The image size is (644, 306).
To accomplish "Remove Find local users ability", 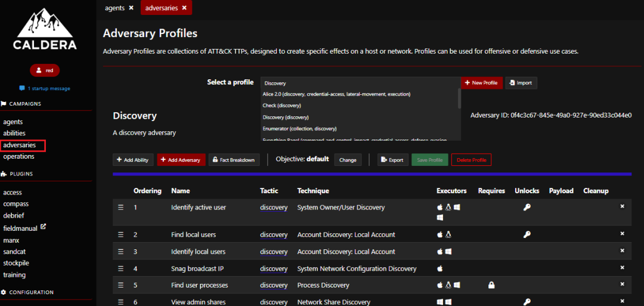I will pos(622,233).
